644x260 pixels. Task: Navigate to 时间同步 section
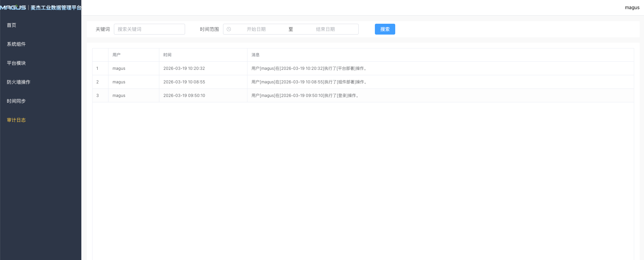(x=16, y=101)
